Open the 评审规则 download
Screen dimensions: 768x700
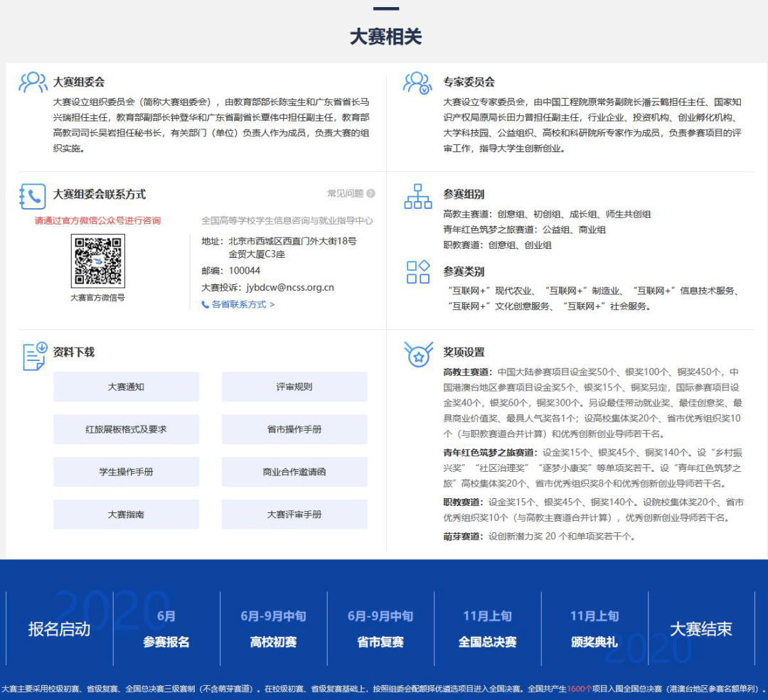(294, 387)
